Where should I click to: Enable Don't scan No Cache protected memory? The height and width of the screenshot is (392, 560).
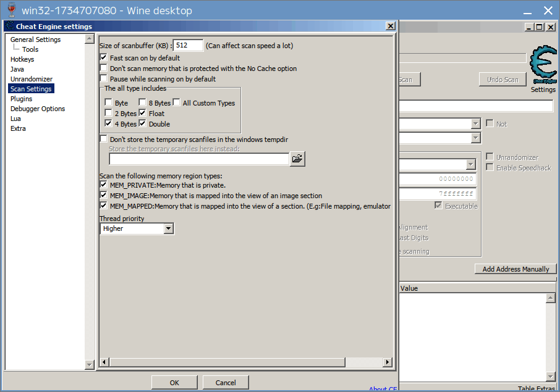click(104, 68)
